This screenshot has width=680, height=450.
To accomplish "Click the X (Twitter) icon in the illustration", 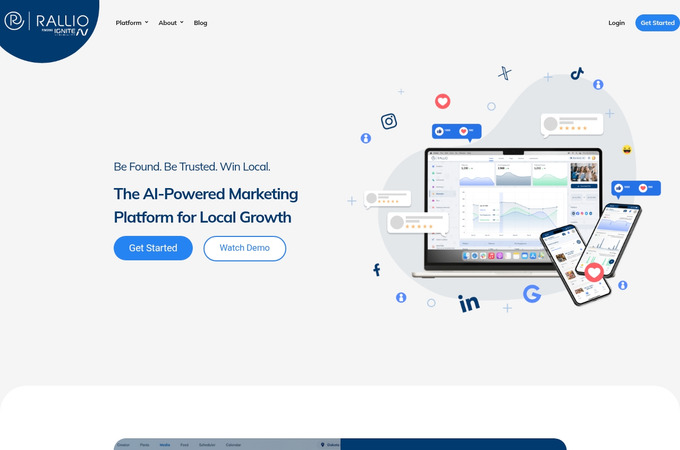I will click(x=504, y=73).
